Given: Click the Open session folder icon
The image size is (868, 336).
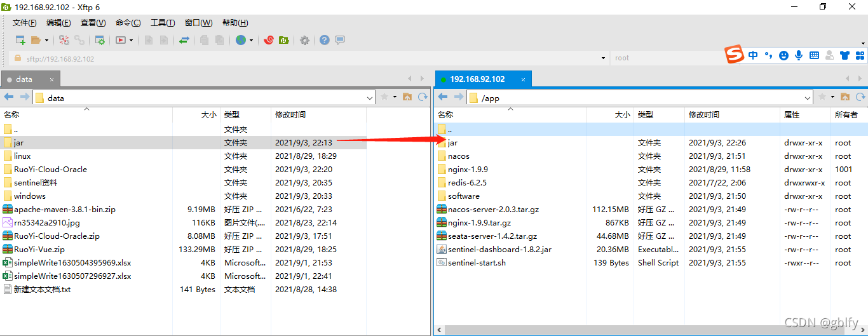Looking at the screenshot, I should (36, 40).
